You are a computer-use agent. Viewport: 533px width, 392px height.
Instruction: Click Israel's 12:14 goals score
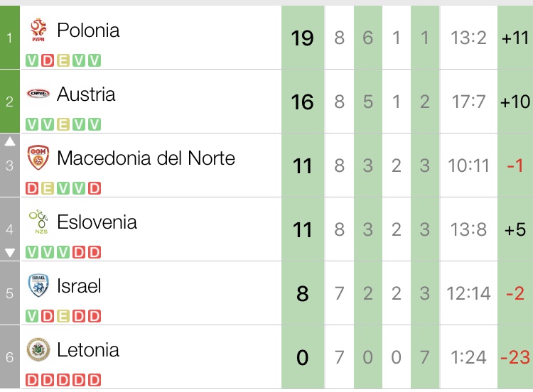(x=468, y=293)
